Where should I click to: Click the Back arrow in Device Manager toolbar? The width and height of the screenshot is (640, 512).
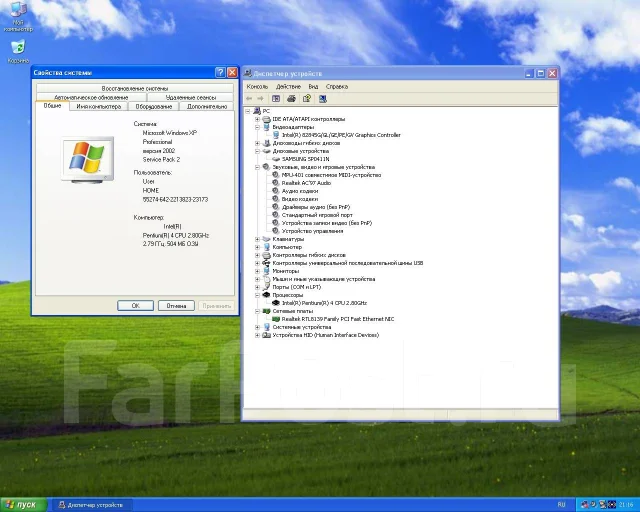(x=249, y=98)
